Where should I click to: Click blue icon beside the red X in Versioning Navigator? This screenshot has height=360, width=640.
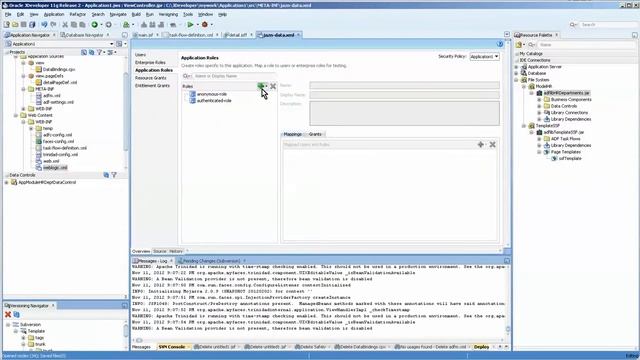17,314
